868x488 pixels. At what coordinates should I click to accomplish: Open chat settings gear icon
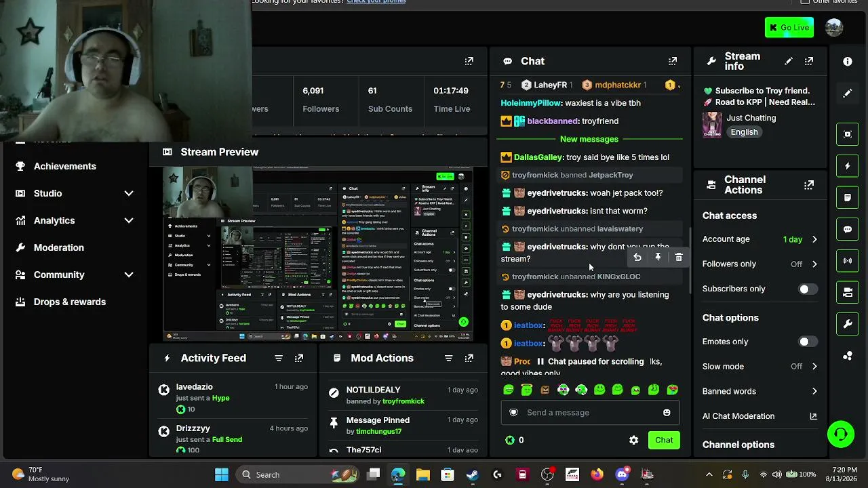(633, 440)
